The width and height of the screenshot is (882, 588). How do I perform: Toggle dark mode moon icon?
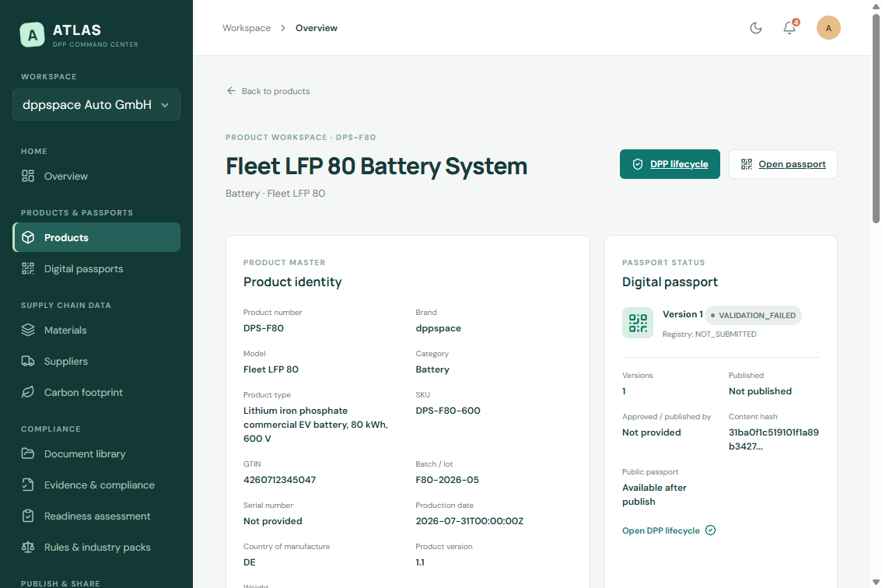(756, 28)
